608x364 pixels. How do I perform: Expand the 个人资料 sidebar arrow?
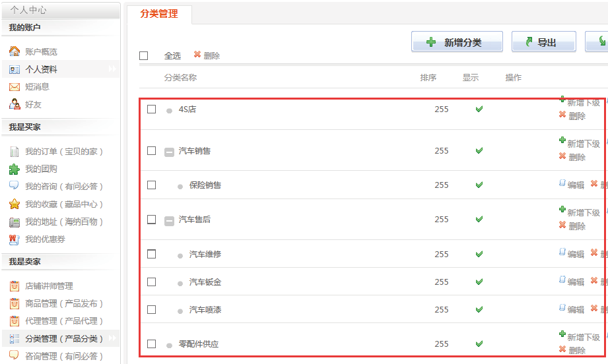[x=112, y=69]
